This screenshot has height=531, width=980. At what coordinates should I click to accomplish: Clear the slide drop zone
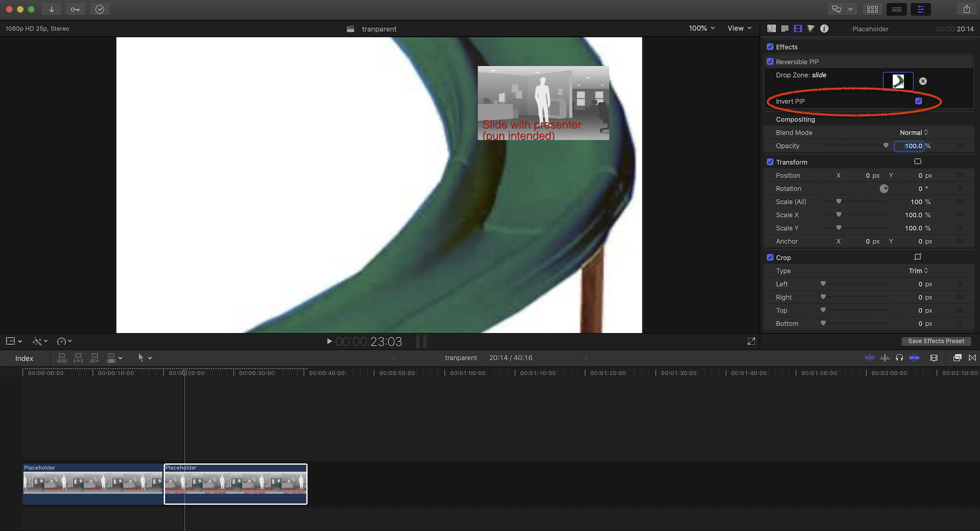coord(923,81)
